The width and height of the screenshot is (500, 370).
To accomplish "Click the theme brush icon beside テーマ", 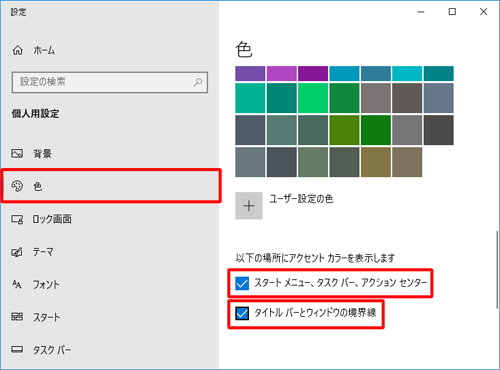I will click(x=17, y=252).
